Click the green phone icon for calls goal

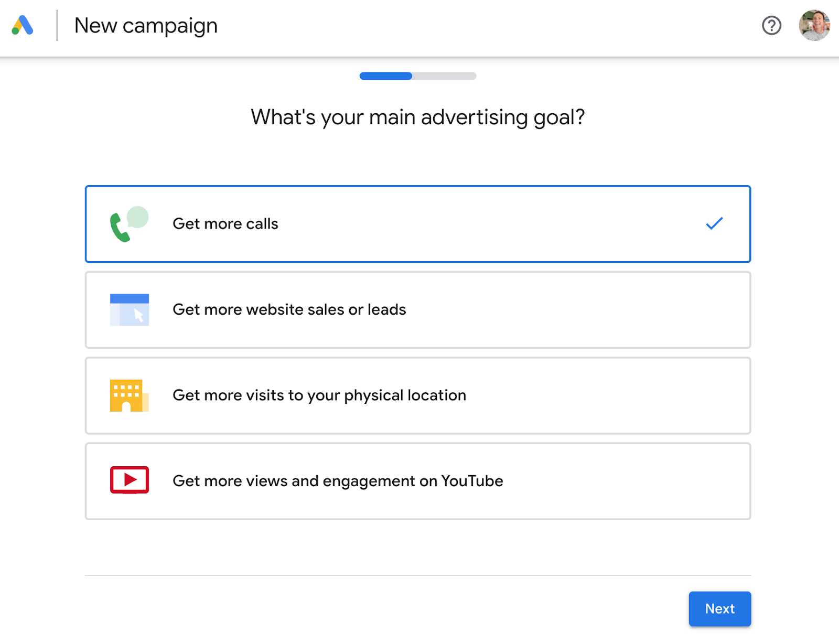pos(120,227)
